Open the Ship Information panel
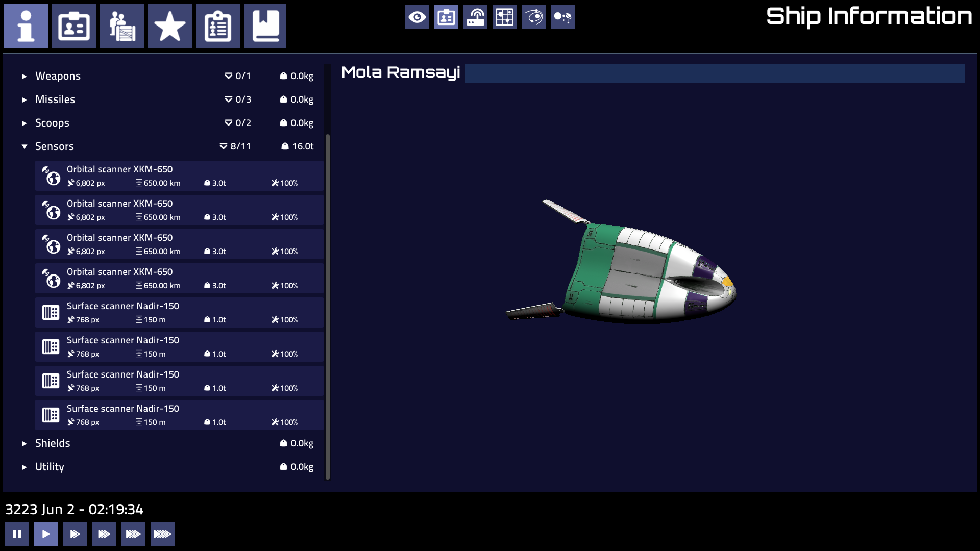 tap(26, 26)
